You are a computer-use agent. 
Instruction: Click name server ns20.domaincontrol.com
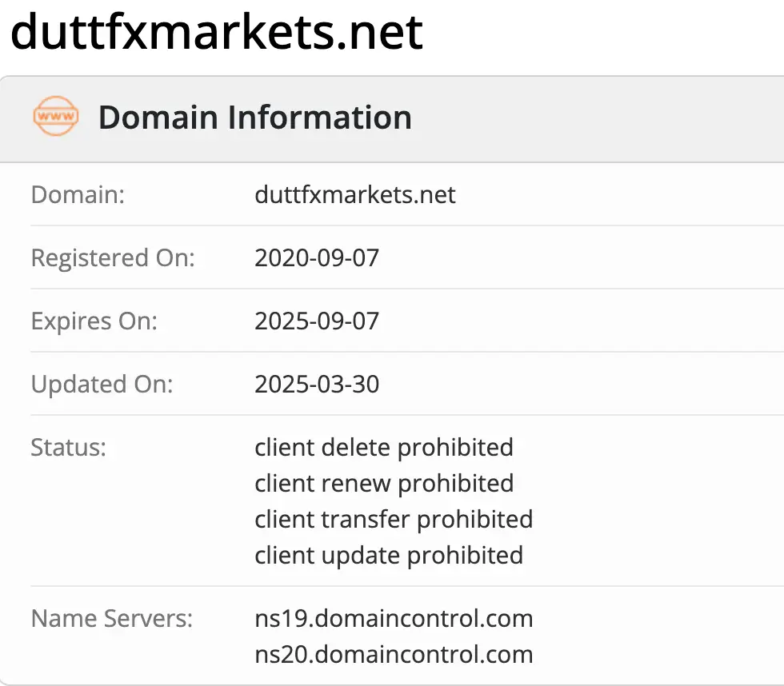click(x=394, y=654)
